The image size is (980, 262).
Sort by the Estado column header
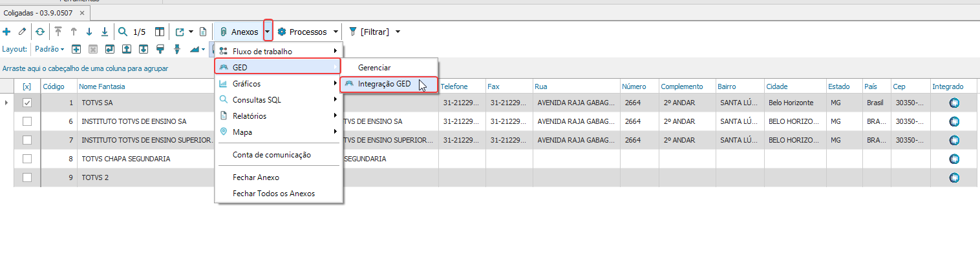pyautogui.click(x=844, y=86)
